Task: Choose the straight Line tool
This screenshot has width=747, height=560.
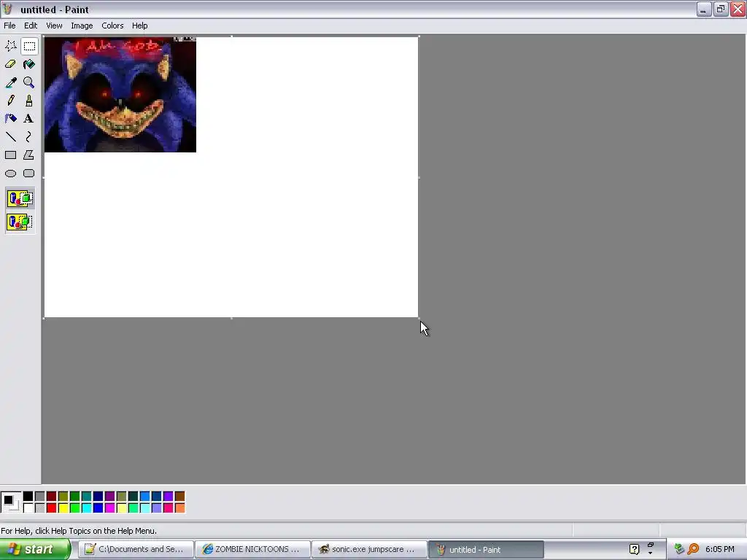Action: [10, 136]
